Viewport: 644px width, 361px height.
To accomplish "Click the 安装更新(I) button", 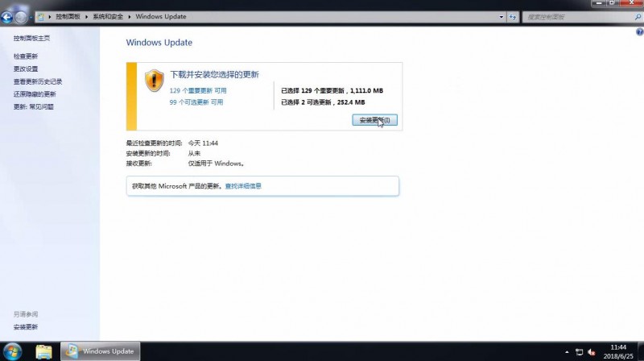I will pos(374,120).
